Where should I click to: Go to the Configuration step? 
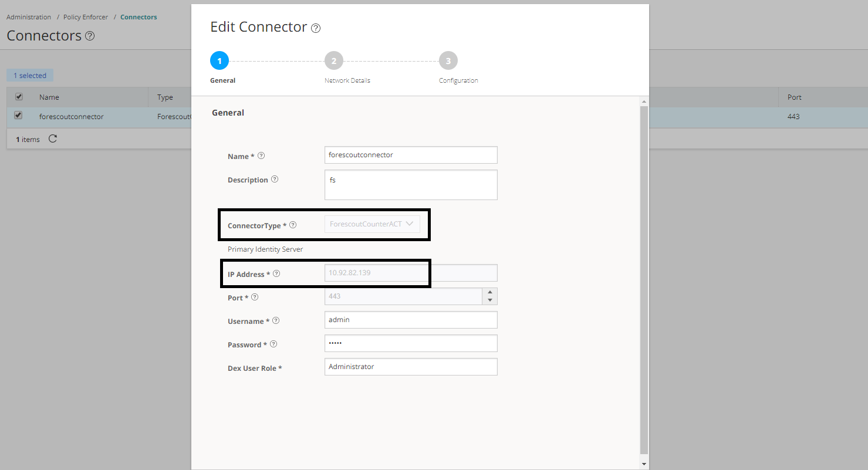pos(448,60)
